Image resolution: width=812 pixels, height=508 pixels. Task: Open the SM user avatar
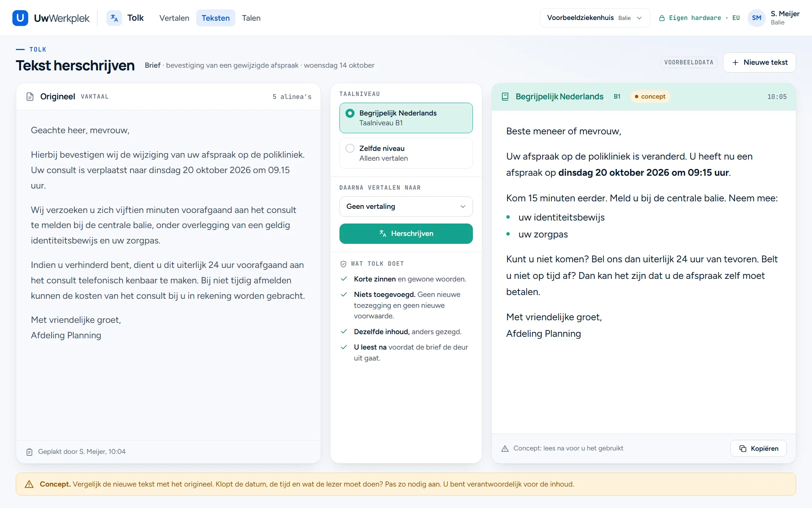point(756,18)
